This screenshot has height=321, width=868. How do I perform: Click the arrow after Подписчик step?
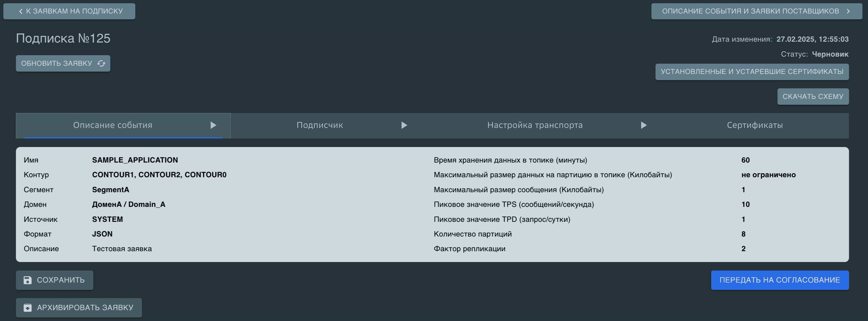pos(404,125)
